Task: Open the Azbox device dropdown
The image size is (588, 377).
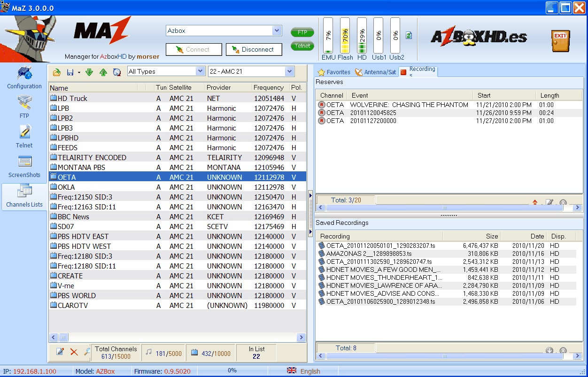Action: click(277, 31)
